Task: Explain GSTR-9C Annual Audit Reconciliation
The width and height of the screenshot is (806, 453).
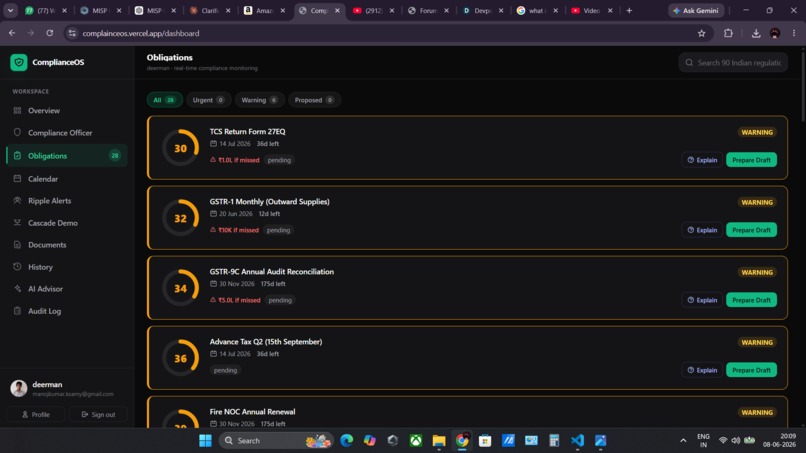Action: pyautogui.click(x=702, y=300)
